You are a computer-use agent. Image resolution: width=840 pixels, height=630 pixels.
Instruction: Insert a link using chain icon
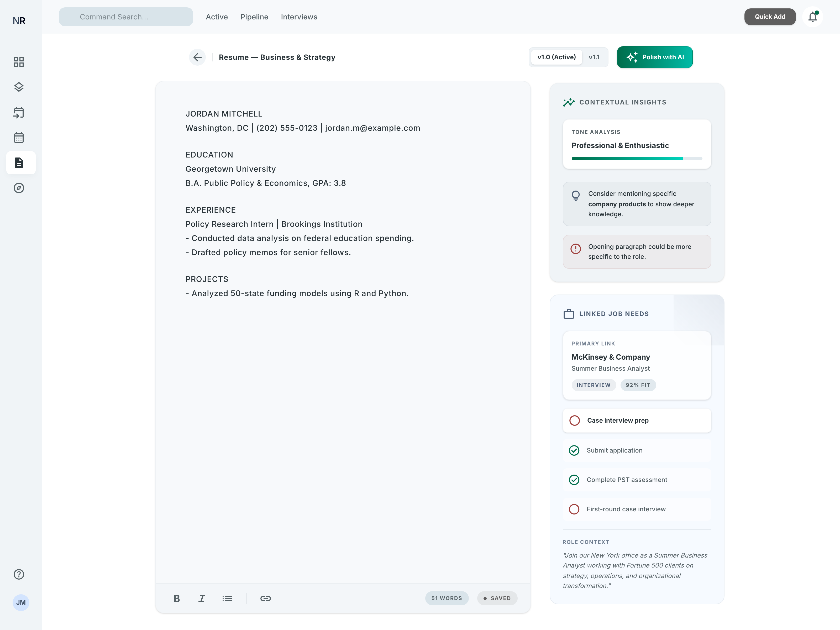265,598
